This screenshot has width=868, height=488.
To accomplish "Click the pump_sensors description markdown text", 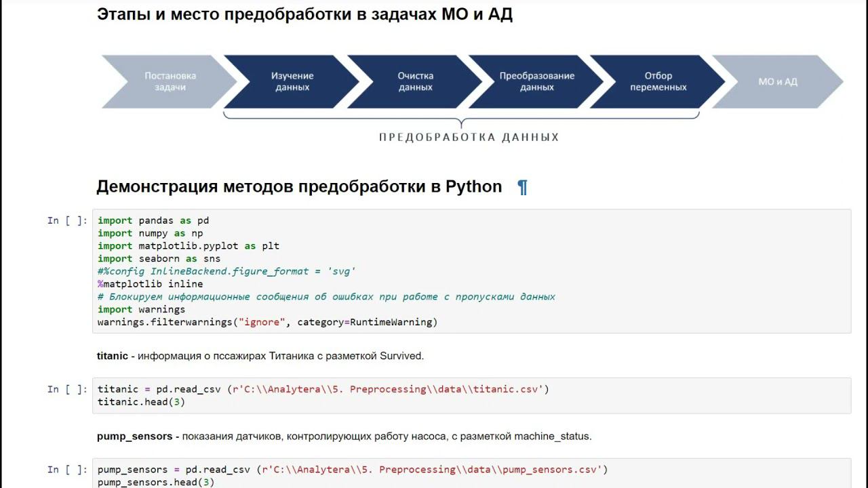I will pyautogui.click(x=344, y=436).
